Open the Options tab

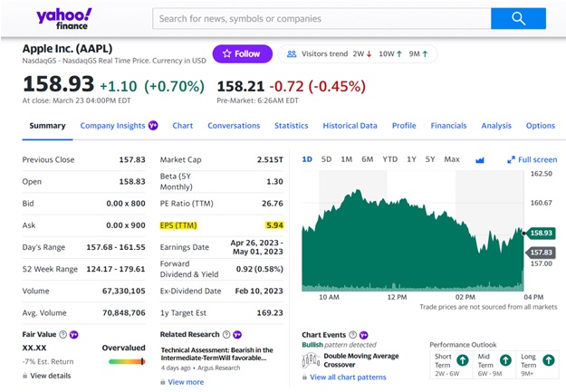[x=541, y=126]
